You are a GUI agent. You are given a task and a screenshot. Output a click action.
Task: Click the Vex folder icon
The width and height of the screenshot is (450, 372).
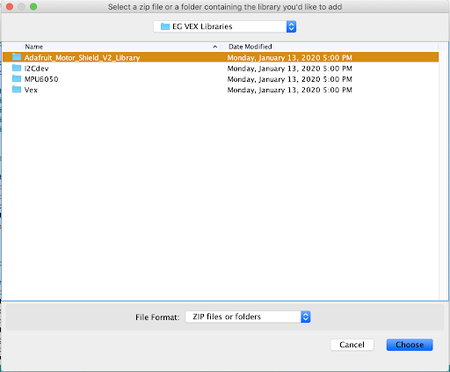[16, 89]
